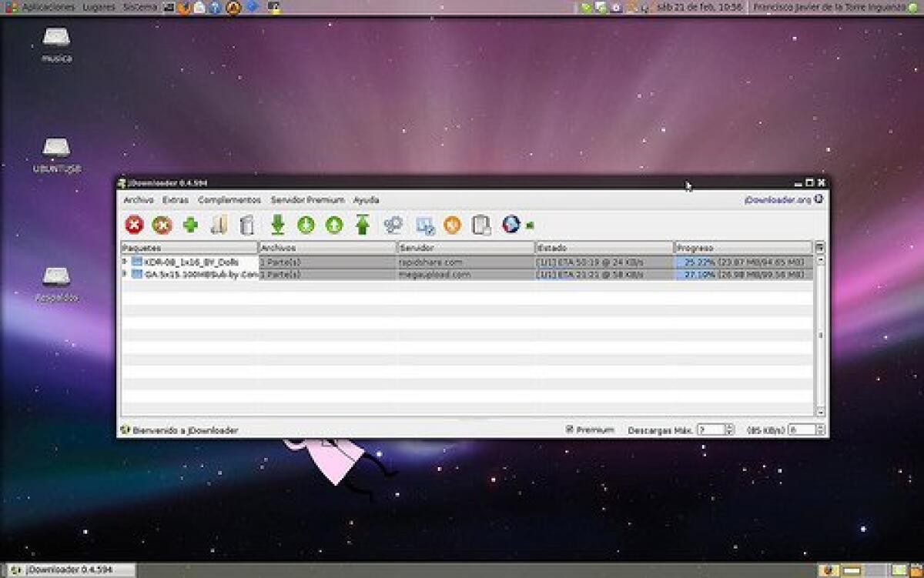
Task: Delete selected package with the trash icon
Action: tap(249, 224)
